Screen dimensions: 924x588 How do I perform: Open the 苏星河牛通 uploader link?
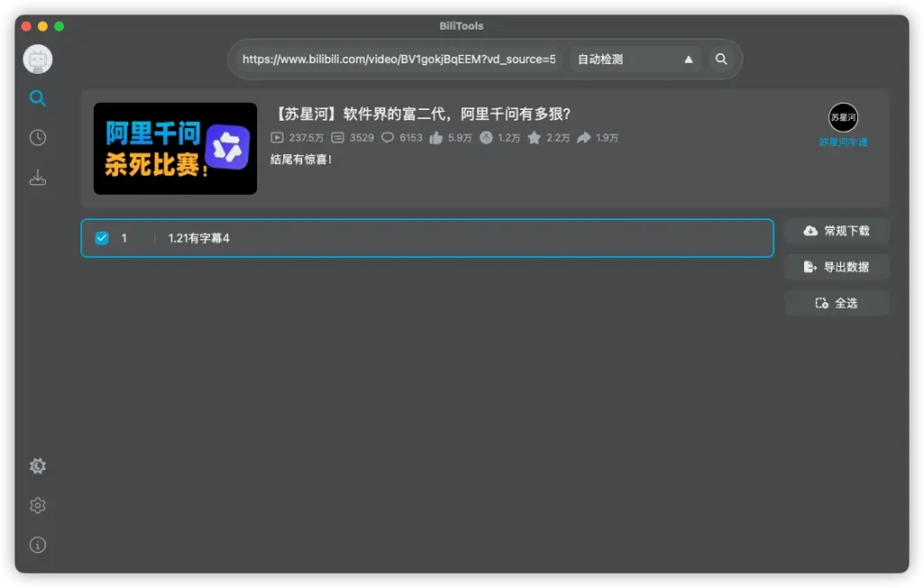click(x=843, y=142)
